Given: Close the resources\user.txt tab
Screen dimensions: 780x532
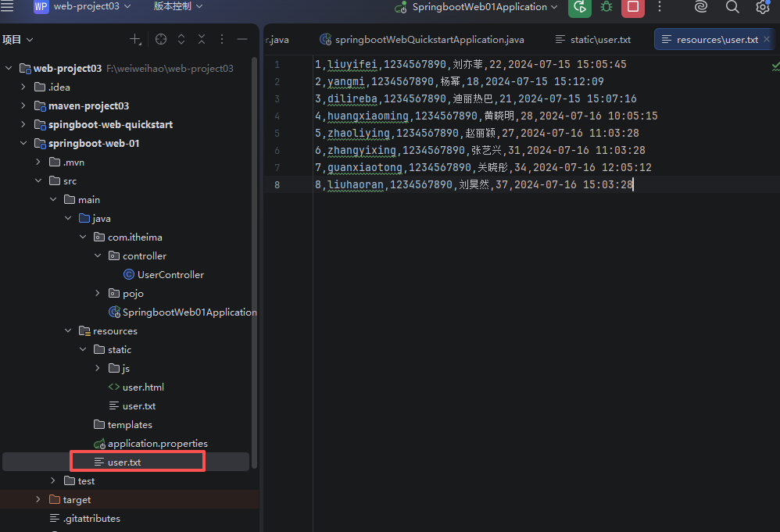Looking at the screenshot, I should pyautogui.click(x=767, y=39).
